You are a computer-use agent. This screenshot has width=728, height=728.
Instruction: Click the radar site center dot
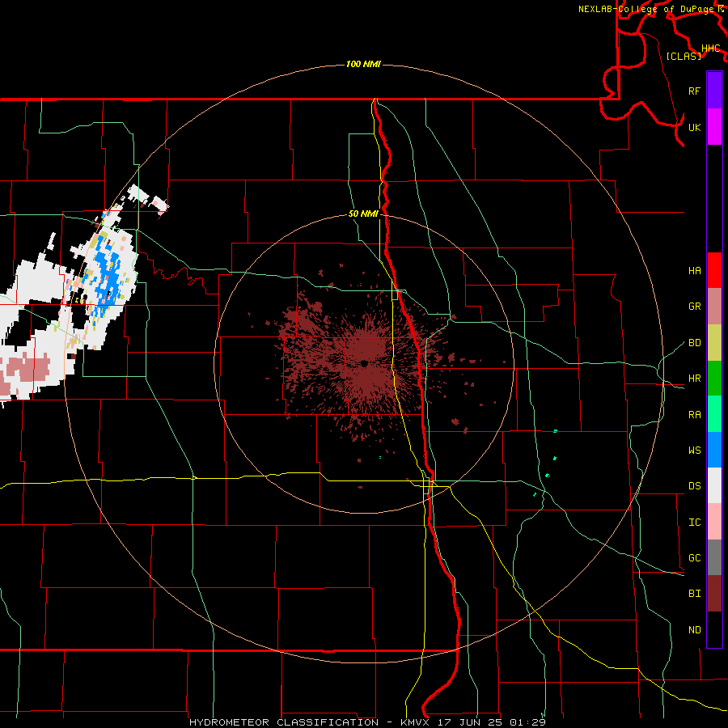(365, 363)
